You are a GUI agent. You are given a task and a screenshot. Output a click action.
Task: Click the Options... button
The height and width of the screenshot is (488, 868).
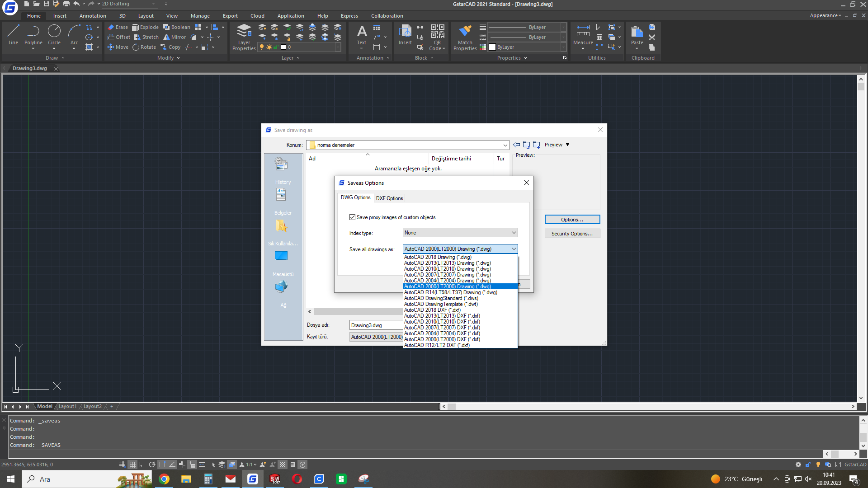(x=572, y=220)
